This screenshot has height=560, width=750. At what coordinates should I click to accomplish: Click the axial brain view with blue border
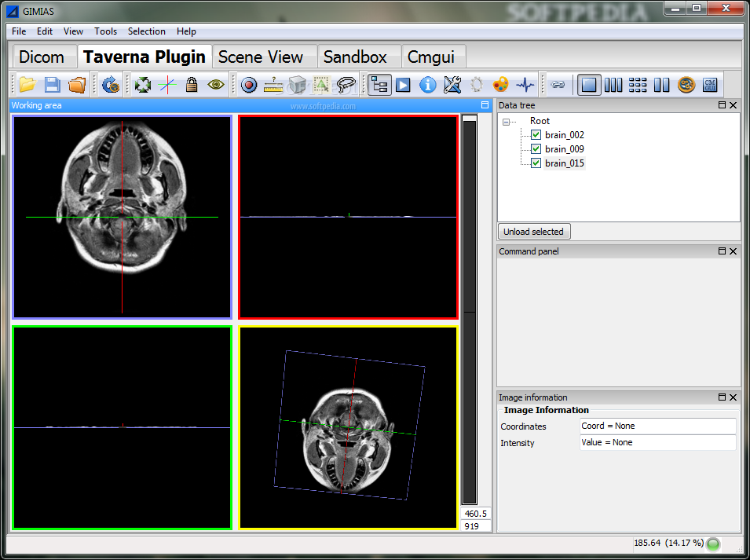tap(122, 217)
